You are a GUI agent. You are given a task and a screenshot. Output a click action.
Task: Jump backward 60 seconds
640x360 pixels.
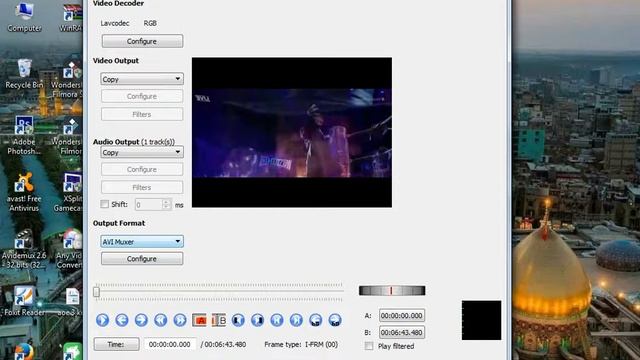click(316, 320)
